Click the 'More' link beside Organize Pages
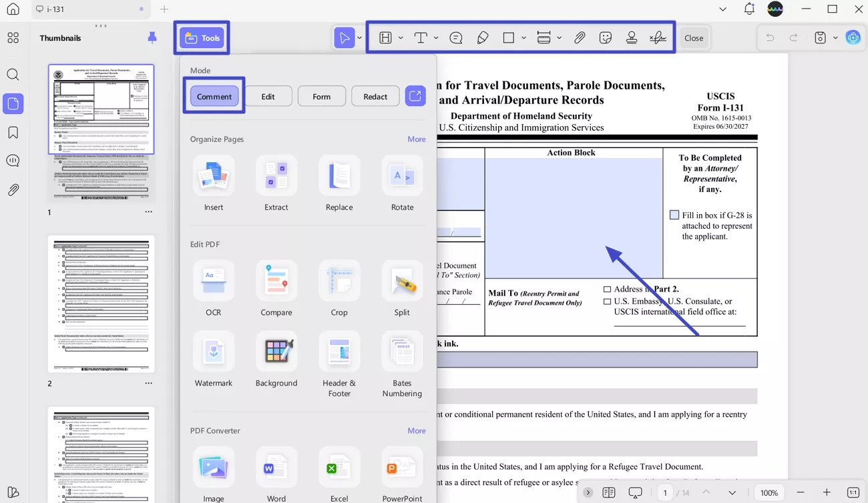 [416, 139]
